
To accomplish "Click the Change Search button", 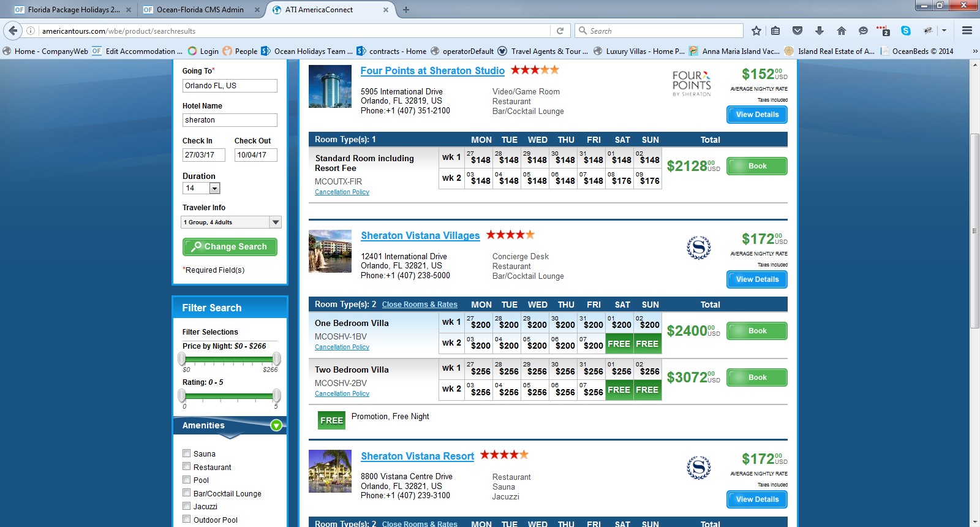I will tap(230, 247).
